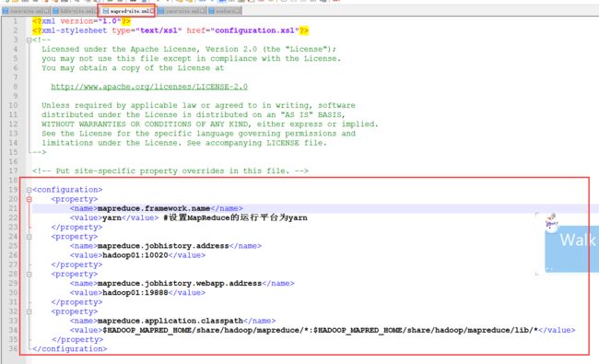
Task: Click line number 34 in the margin
Action: [14, 330]
